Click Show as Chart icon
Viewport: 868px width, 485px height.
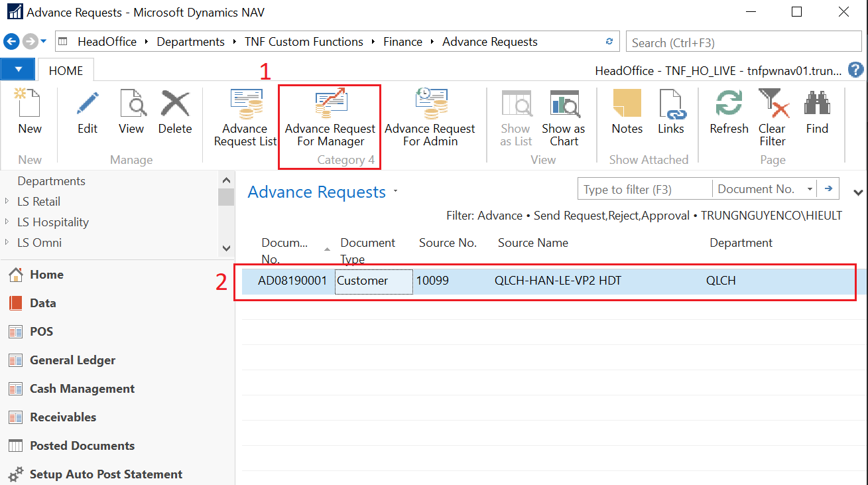coord(564,117)
